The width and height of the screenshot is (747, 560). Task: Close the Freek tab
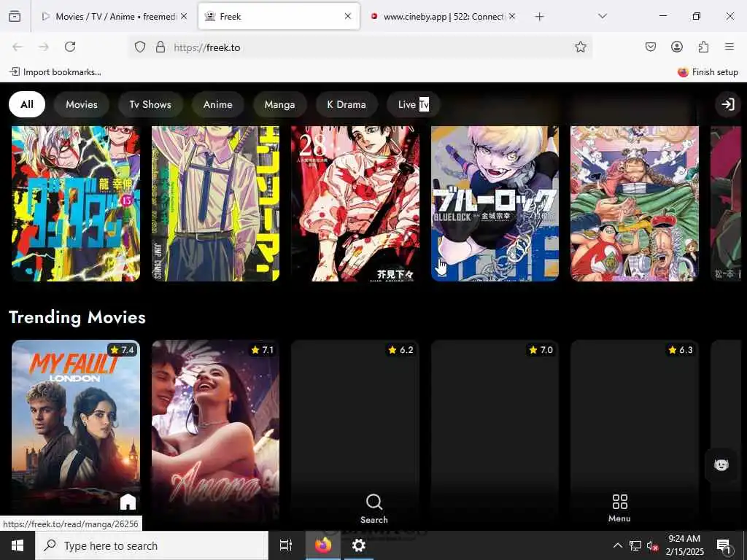point(348,16)
